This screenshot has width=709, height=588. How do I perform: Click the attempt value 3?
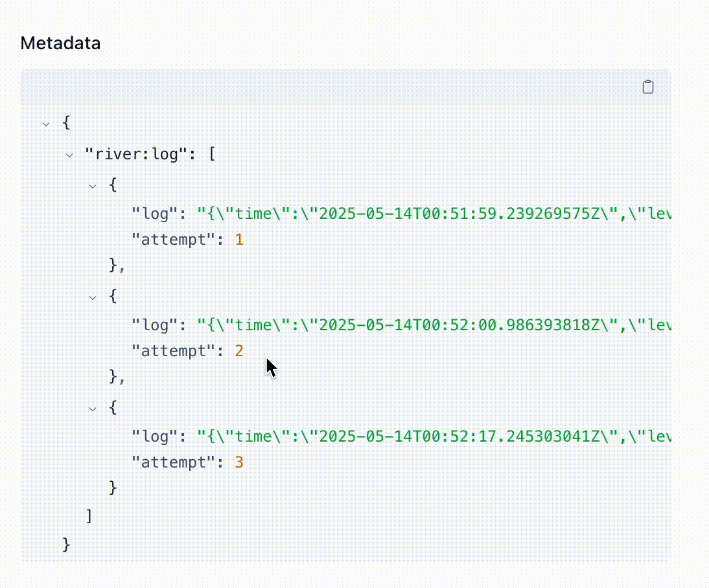click(239, 462)
